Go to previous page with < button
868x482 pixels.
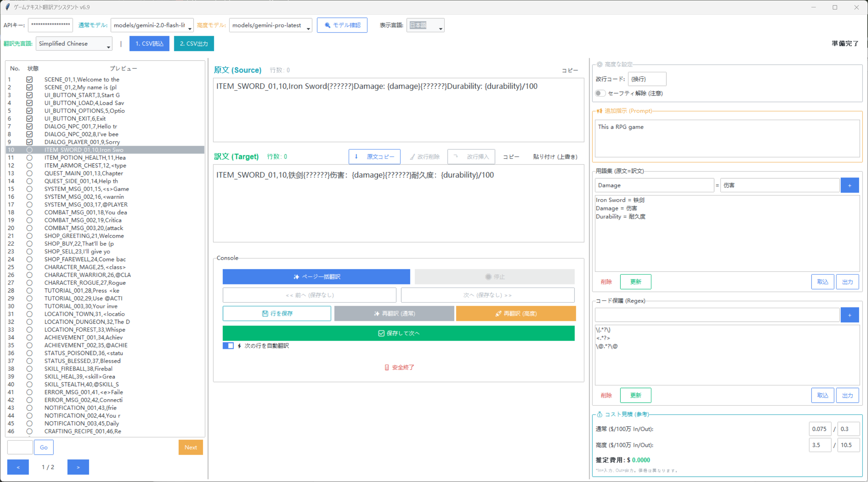coord(18,467)
